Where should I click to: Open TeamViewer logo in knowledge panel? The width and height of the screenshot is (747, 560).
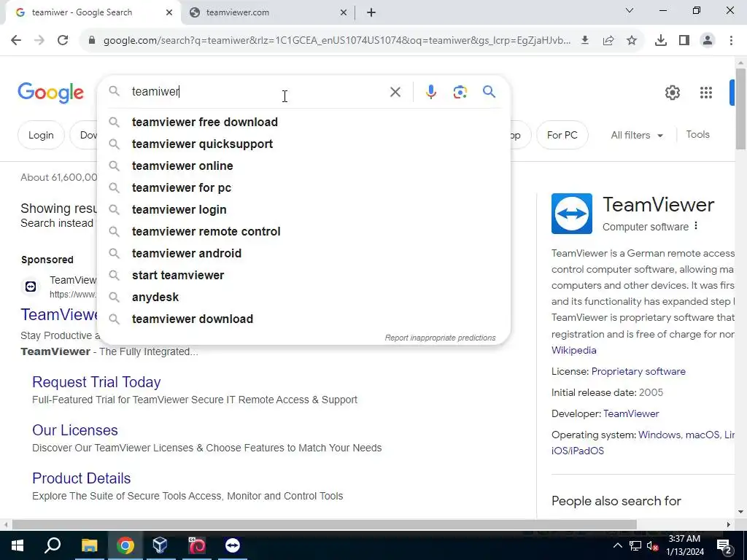[x=572, y=214]
